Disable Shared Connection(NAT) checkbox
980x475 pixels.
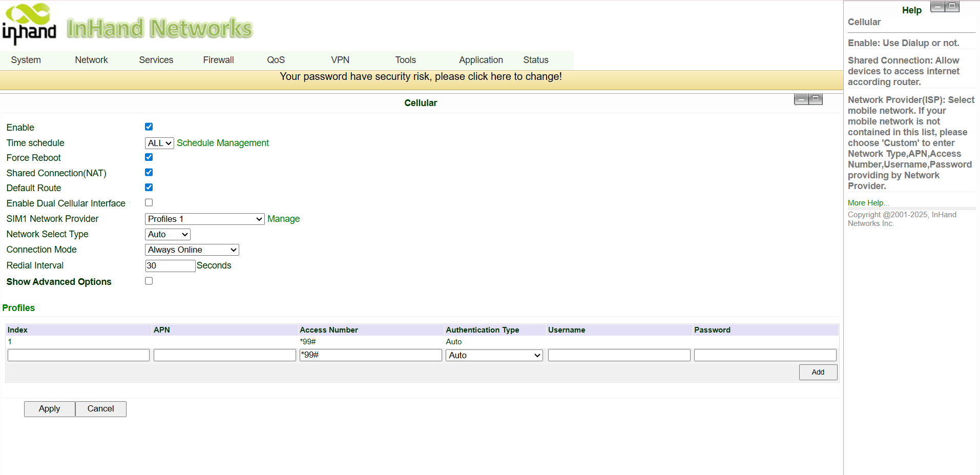pyautogui.click(x=149, y=173)
